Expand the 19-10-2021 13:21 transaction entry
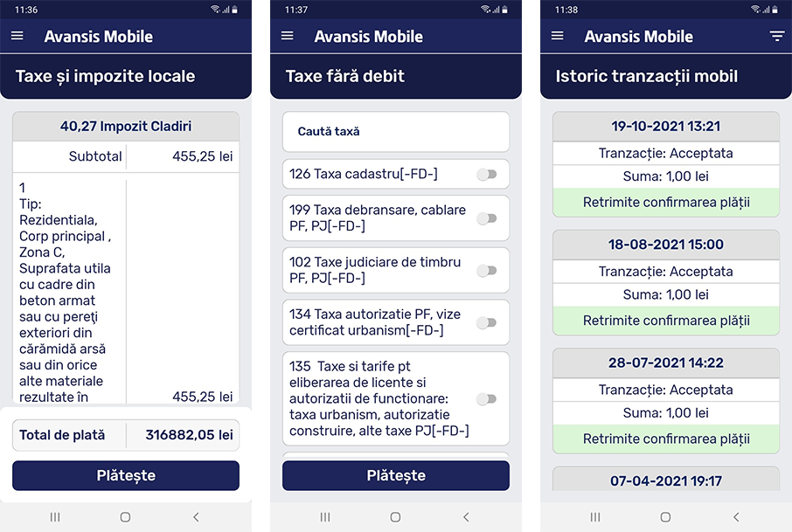Image resolution: width=792 pixels, height=532 pixels. coord(665,127)
